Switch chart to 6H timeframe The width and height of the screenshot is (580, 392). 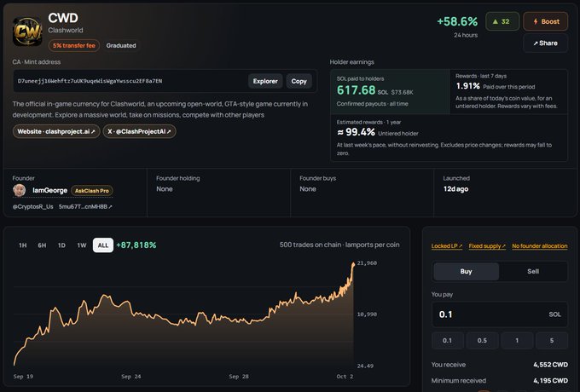42,245
